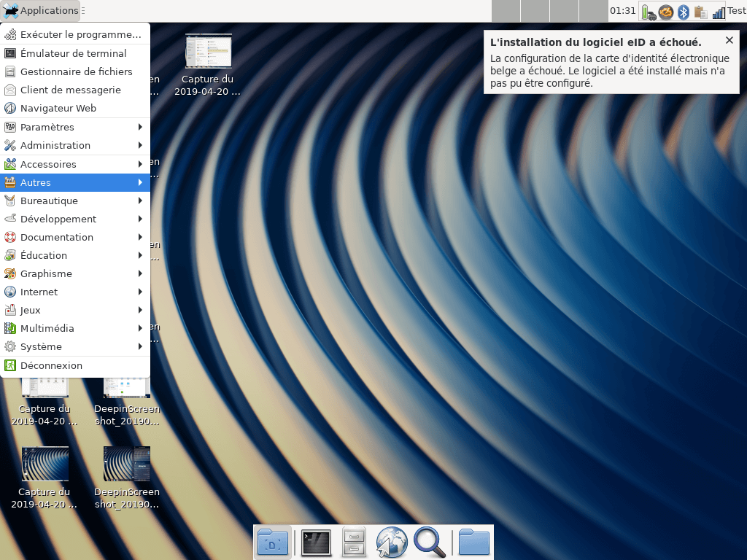
Task: Click the globe icon beside Internet
Action: (x=10, y=292)
